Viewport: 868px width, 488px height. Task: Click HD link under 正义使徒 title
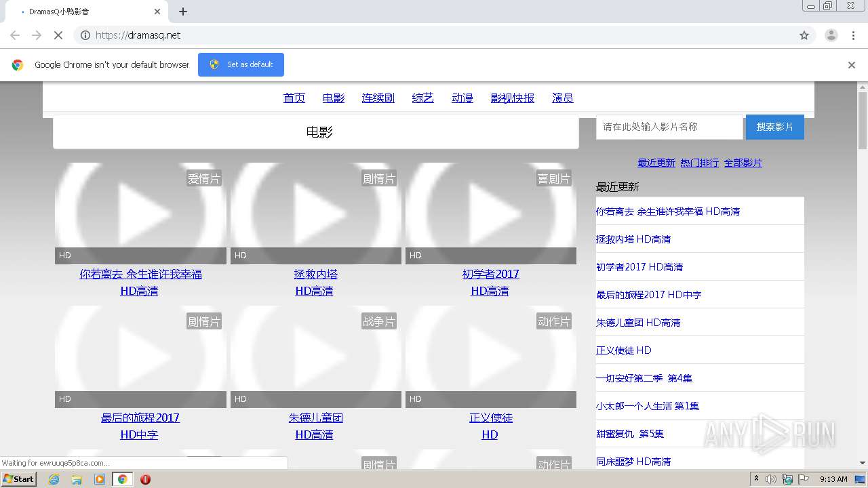point(490,434)
